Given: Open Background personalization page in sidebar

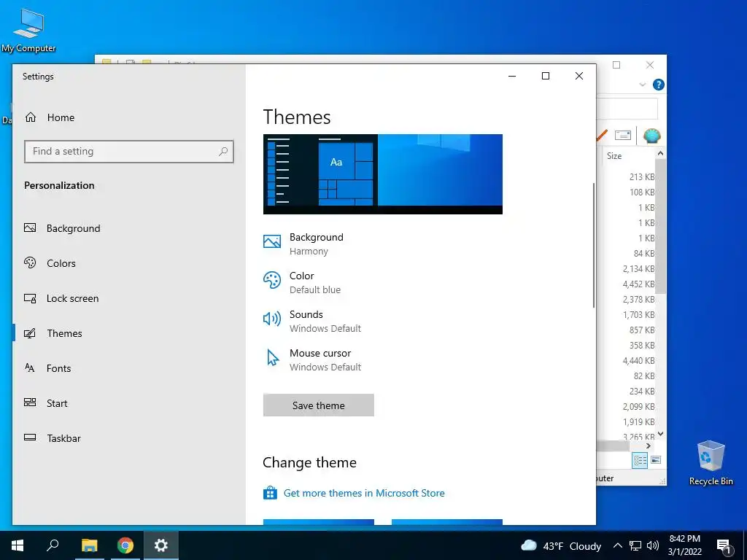Looking at the screenshot, I should 62,228.
